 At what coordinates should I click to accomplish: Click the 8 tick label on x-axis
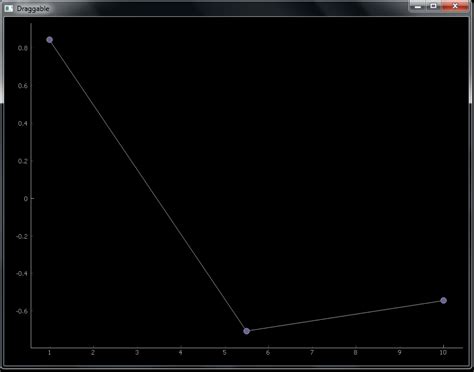click(355, 353)
